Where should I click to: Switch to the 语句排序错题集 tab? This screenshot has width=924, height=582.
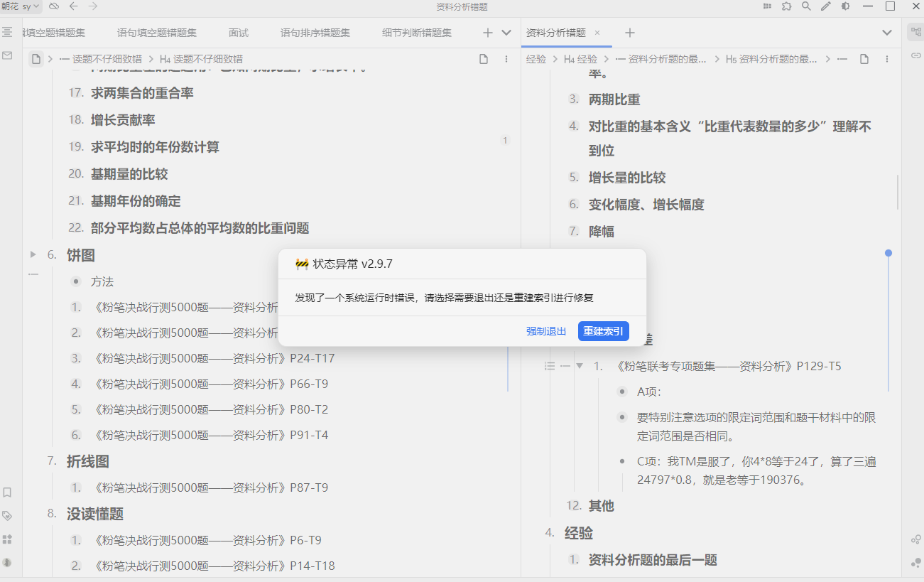tap(315, 33)
